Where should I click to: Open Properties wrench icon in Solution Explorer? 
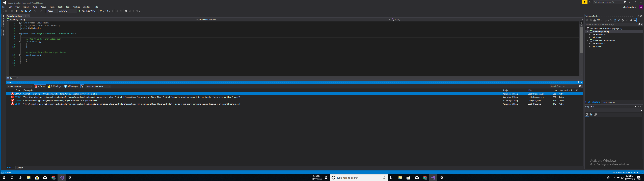coord(631,20)
